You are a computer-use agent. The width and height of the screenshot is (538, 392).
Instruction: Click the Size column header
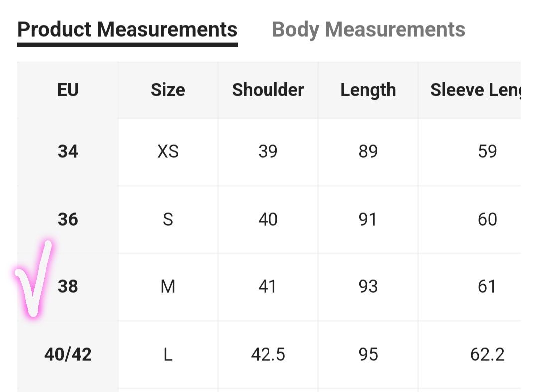[168, 90]
